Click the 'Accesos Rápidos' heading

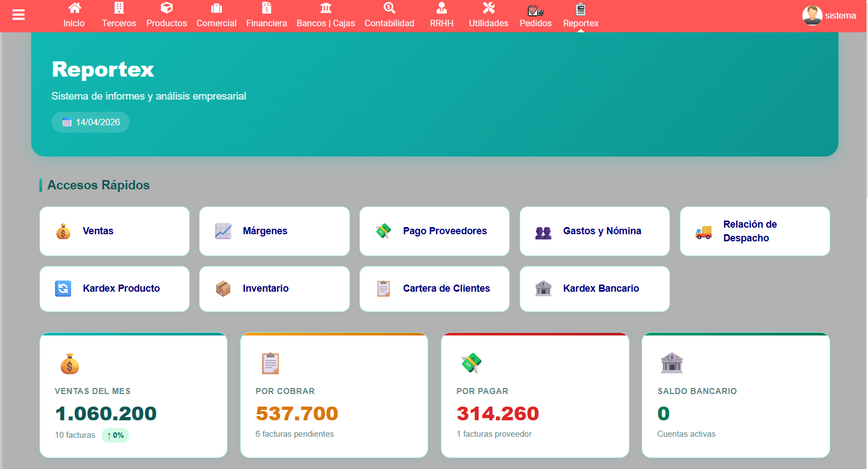coord(98,185)
